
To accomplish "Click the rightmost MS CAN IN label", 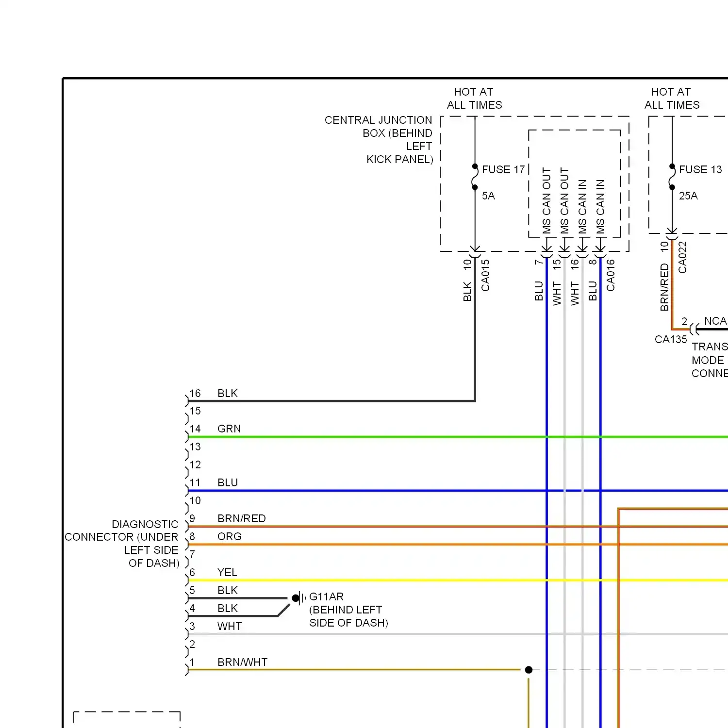I will point(600,207).
